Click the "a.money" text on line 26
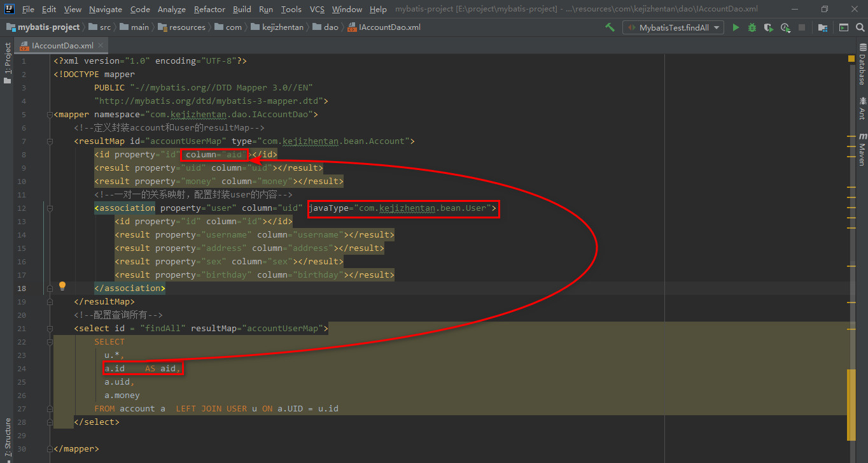This screenshot has height=463, width=868. tap(122, 395)
